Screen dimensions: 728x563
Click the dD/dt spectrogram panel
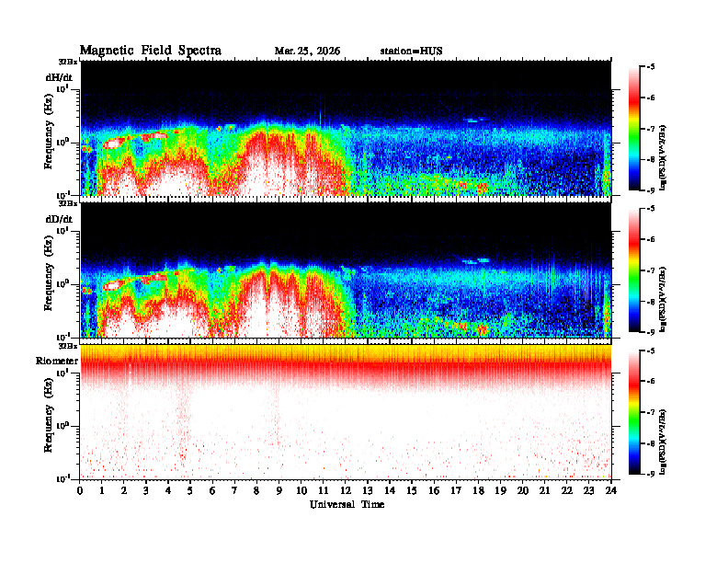tap(346, 270)
